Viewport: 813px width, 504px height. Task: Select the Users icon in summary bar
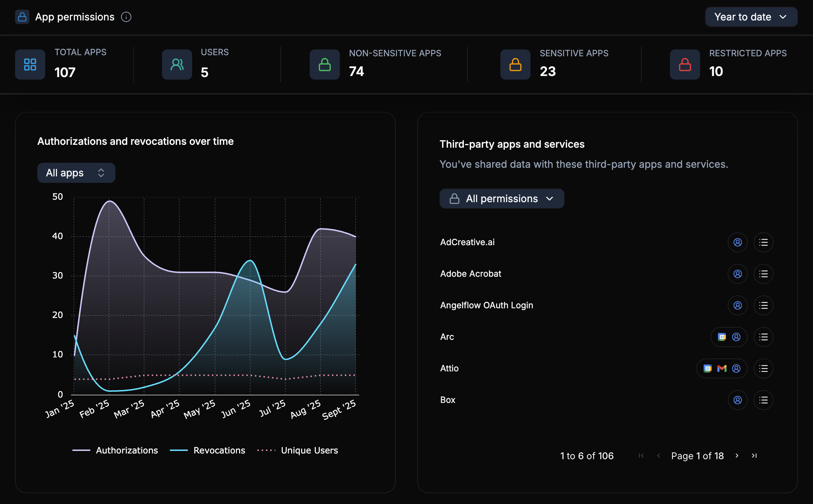tap(177, 65)
